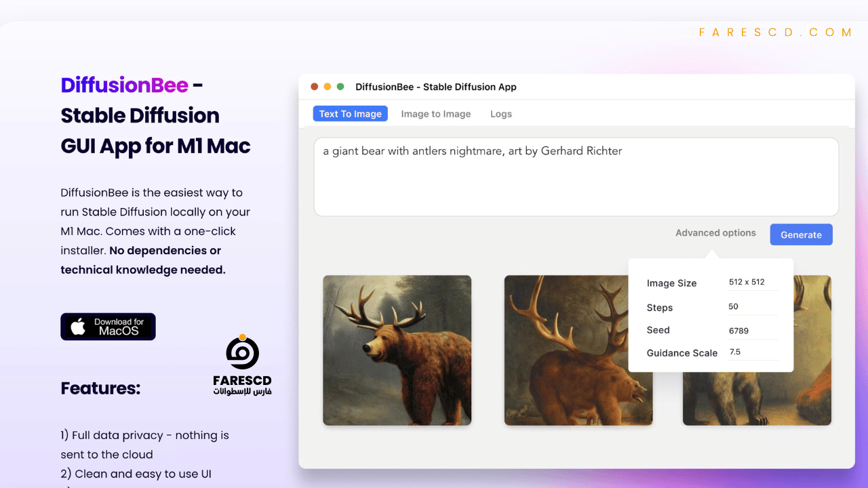Viewport: 868px width, 488px height.
Task: Click the Image Size label
Action: click(x=671, y=283)
